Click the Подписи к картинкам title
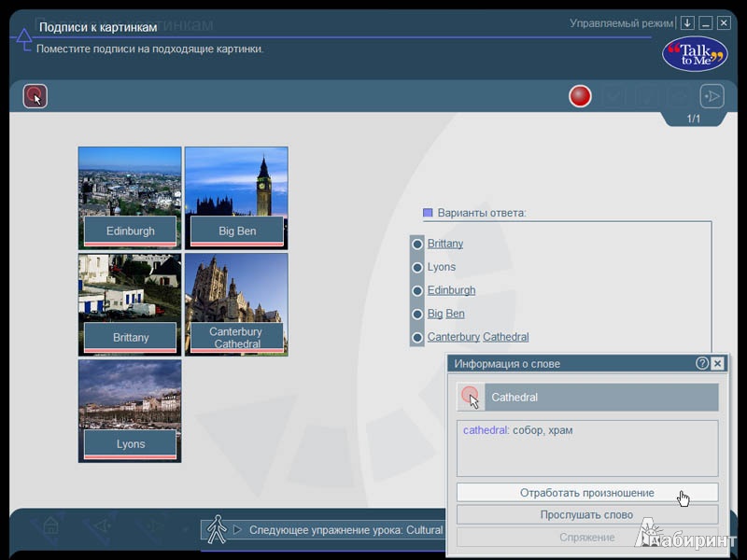 (x=98, y=27)
